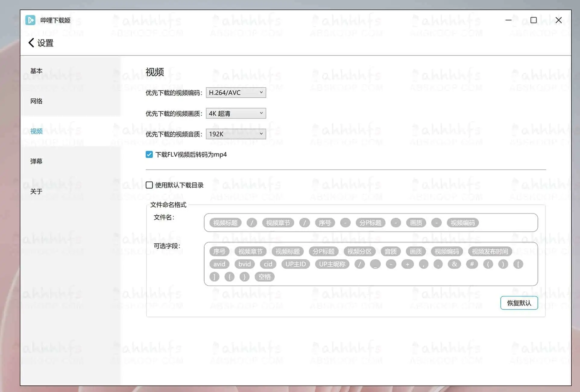Viewport: 580px width, 392px height.
Task: Click the 视频标题 filename tag icon
Action: coord(225,223)
